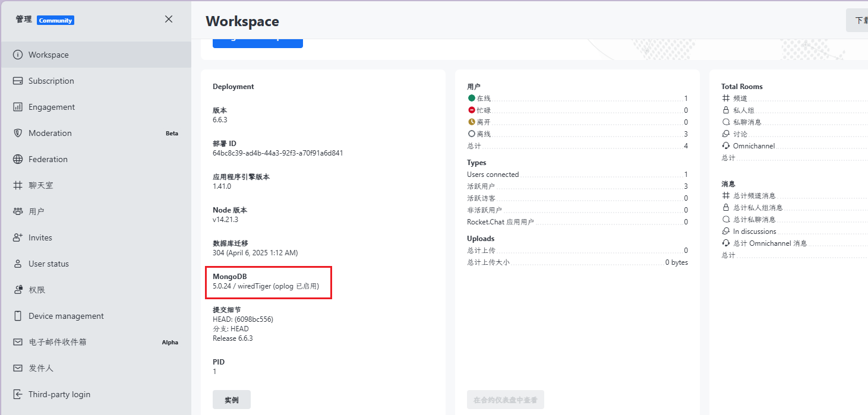The width and height of the screenshot is (868, 415).
Task: Click the 总计 Omnichannel 消息 headset icon
Action: point(725,243)
